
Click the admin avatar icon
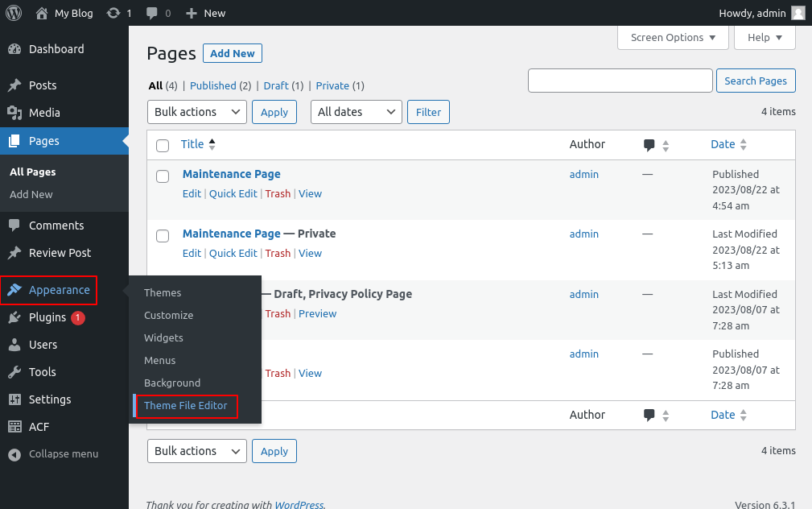tap(798, 13)
